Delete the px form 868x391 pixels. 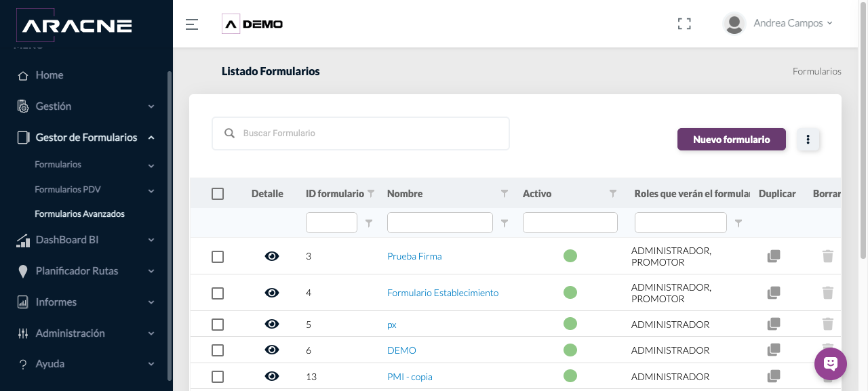pos(827,324)
